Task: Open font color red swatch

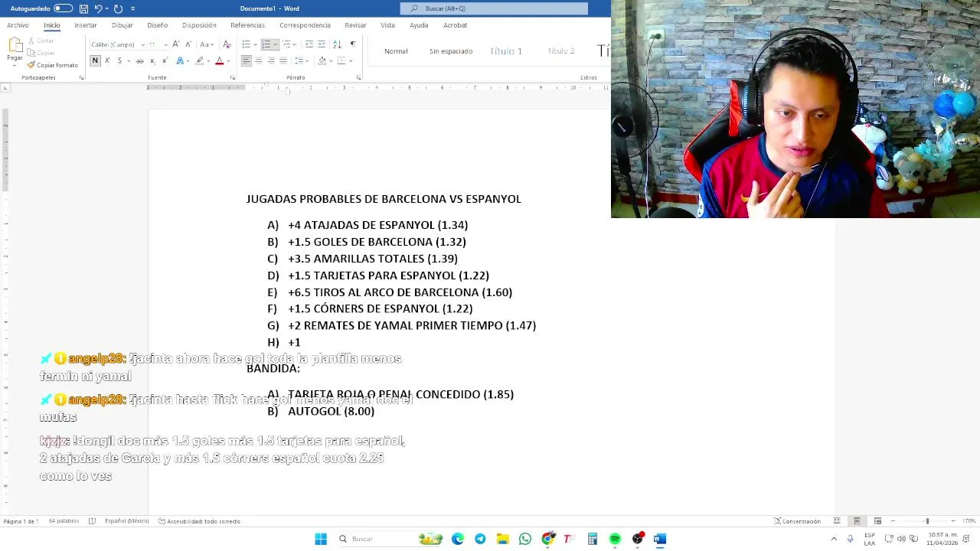Action: (x=219, y=60)
